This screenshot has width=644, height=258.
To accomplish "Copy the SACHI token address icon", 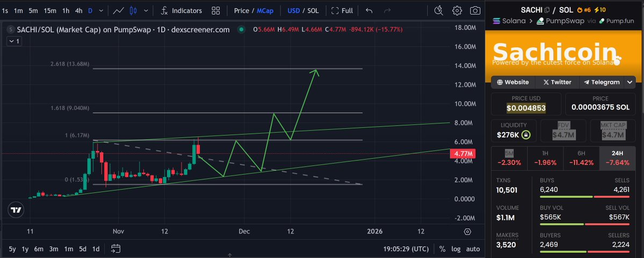I will coord(547,10).
